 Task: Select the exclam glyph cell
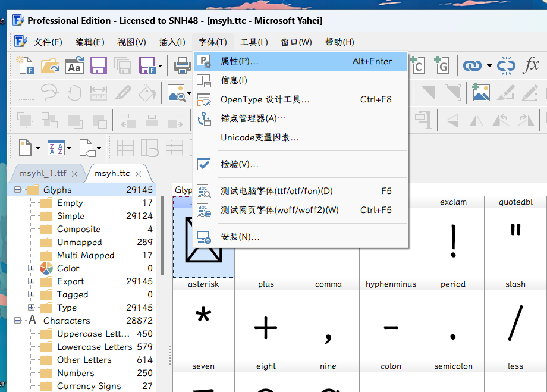click(453, 237)
